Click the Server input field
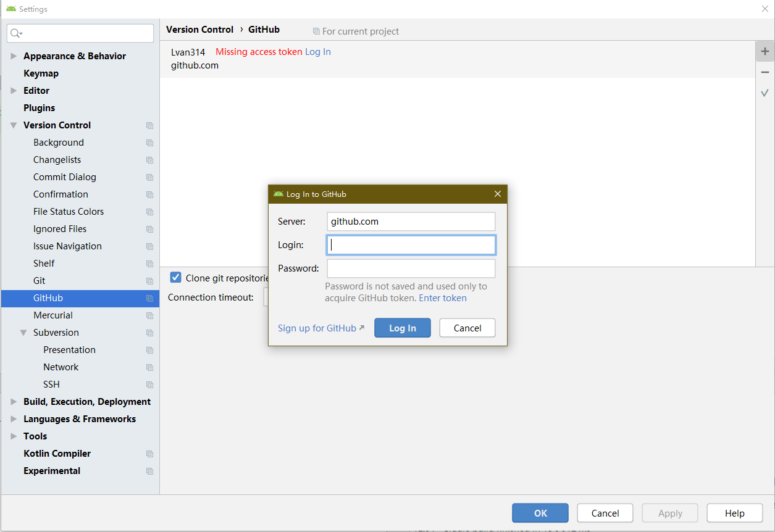 (411, 222)
